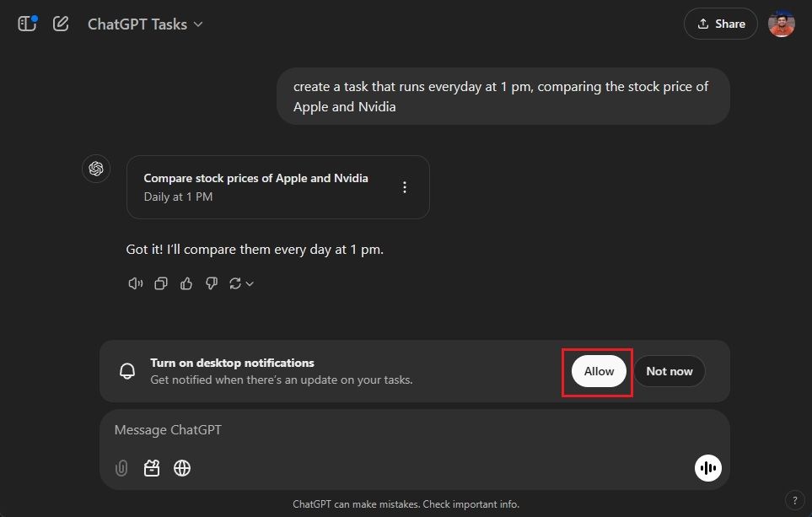This screenshot has height=517, width=812.
Task: Dismiss notifications with Not now
Action: point(669,371)
